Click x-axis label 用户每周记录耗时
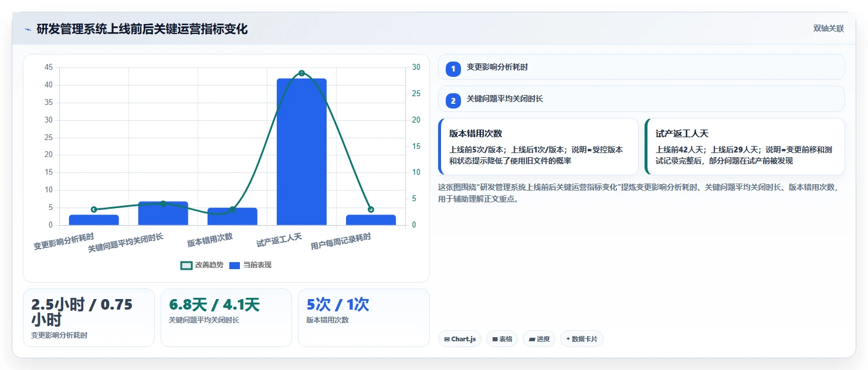This screenshot has width=868, height=370. (x=341, y=242)
